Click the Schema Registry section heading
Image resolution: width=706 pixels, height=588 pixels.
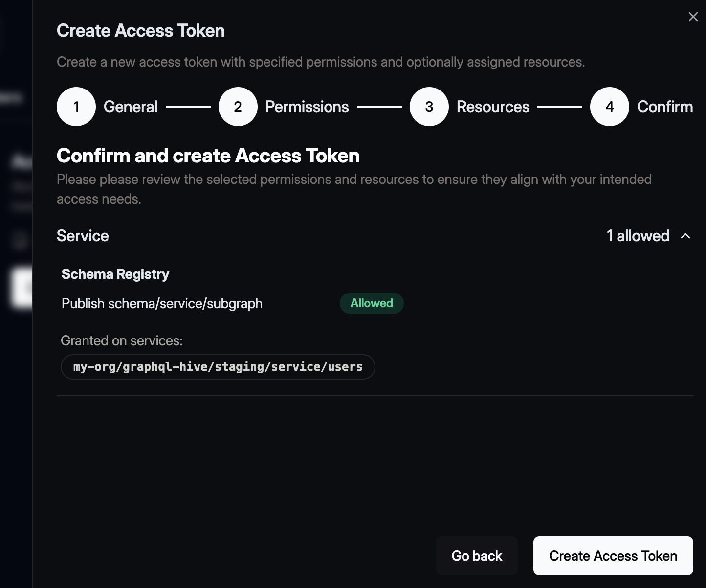115,274
